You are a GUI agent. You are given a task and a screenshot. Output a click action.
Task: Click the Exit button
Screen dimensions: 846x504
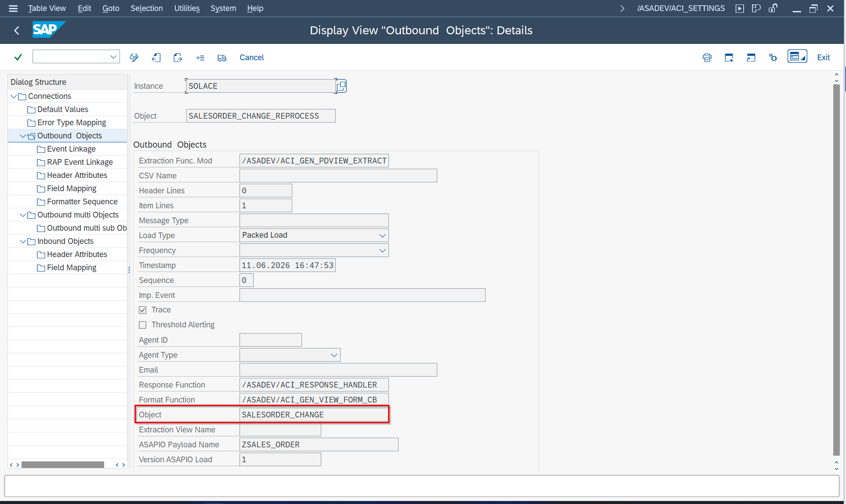point(823,58)
